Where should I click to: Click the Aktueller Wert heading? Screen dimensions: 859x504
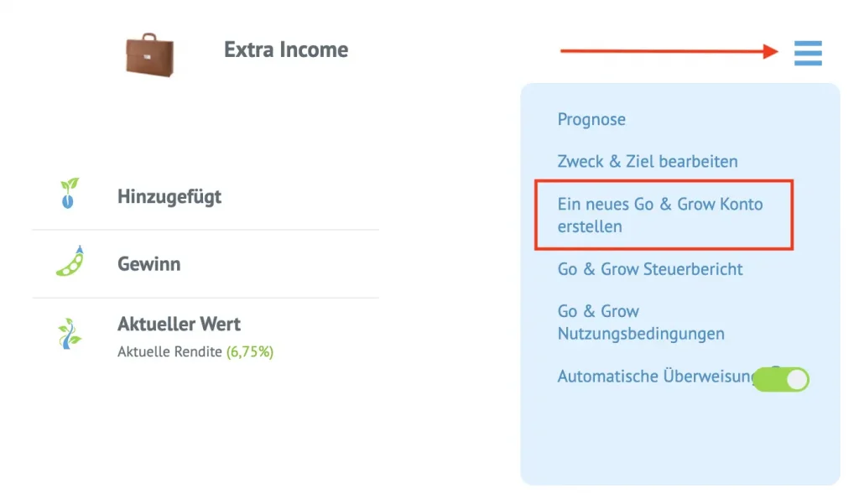point(179,324)
